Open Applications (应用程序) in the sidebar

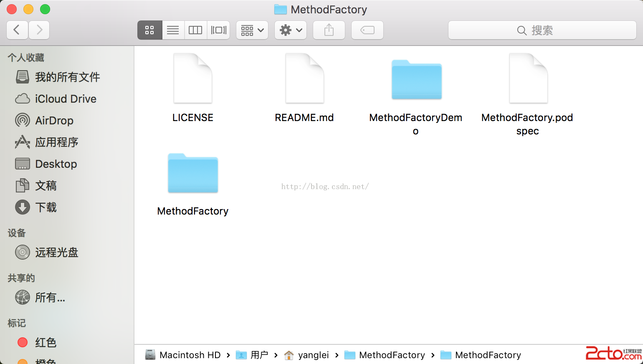pyautogui.click(x=56, y=142)
